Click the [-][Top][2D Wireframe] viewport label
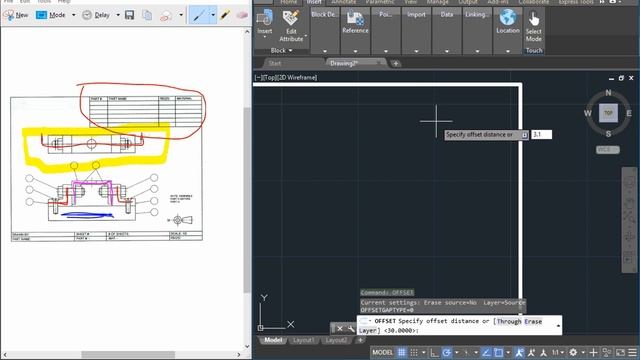The image size is (640, 360). [286, 78]
